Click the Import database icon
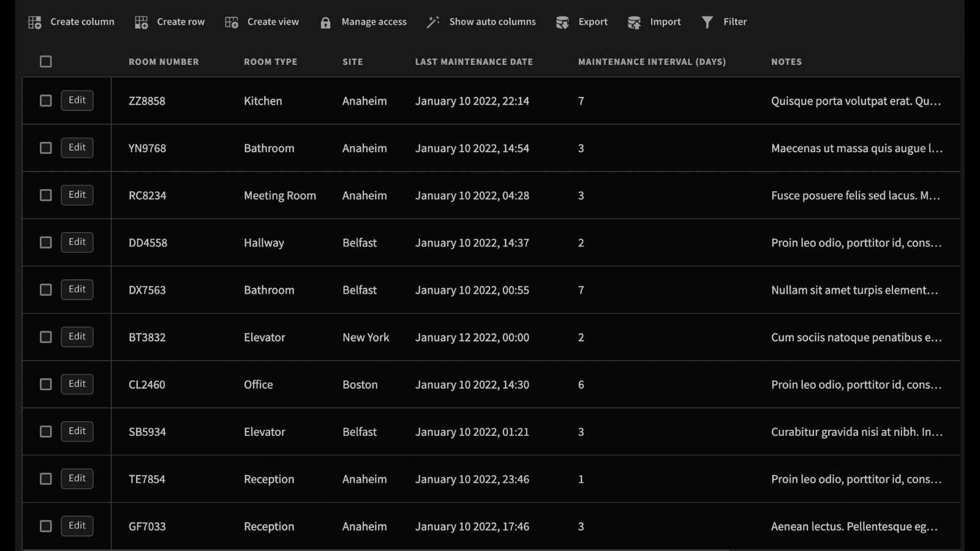The width and height of the screenshot is (980, 551). (633, 21)
